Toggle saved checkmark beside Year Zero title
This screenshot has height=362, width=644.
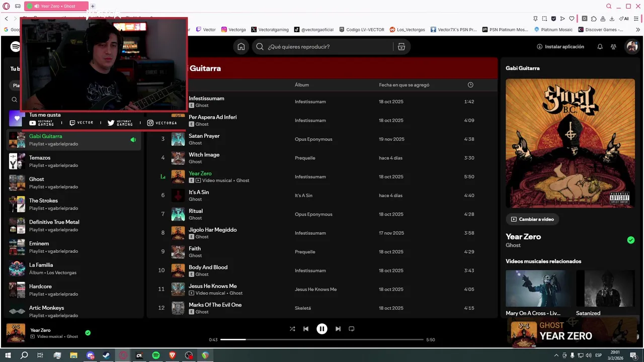(631, 240)
